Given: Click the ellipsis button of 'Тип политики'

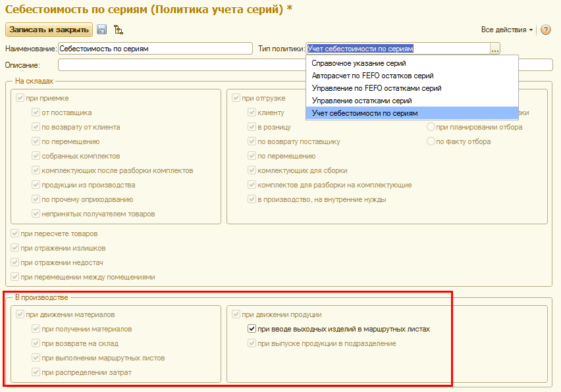Looking at the screenshot, I should [494, 49].
